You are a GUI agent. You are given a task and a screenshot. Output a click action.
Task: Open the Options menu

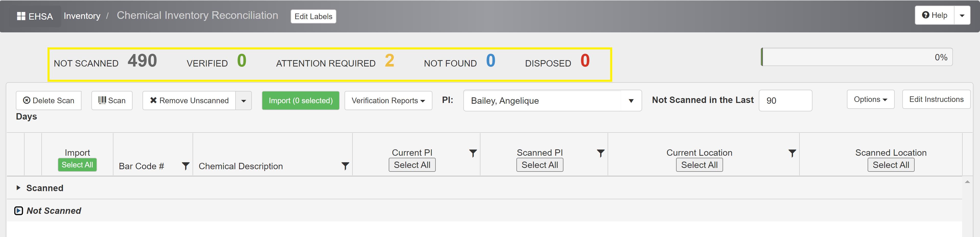pyautogui.click(x=870, y=99)
